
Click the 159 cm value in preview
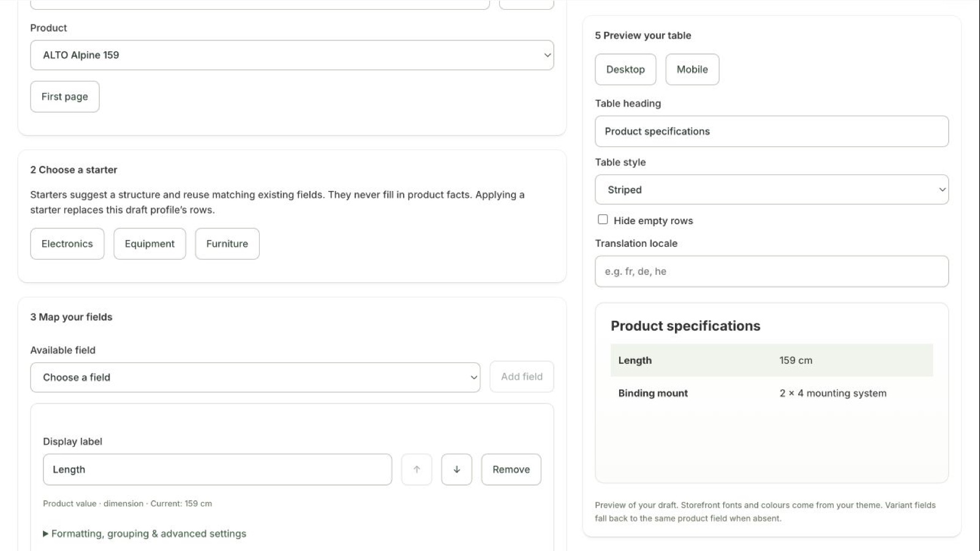click(796, 361)
